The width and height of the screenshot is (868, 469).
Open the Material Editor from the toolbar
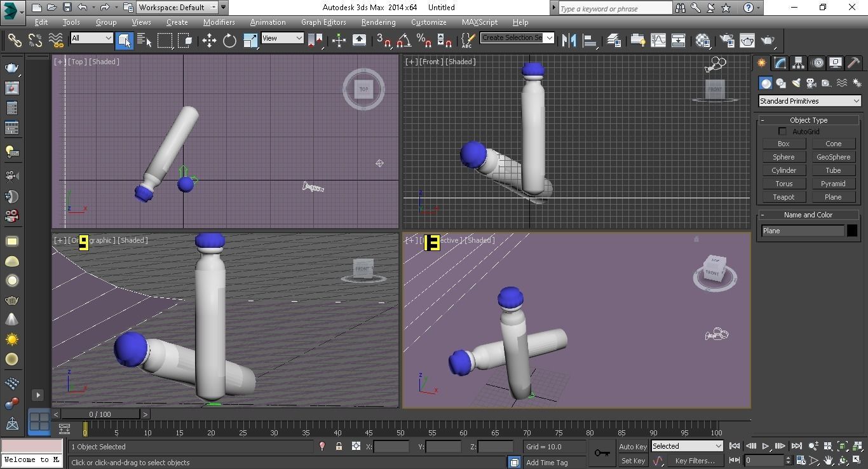click(x=702, y=41)
